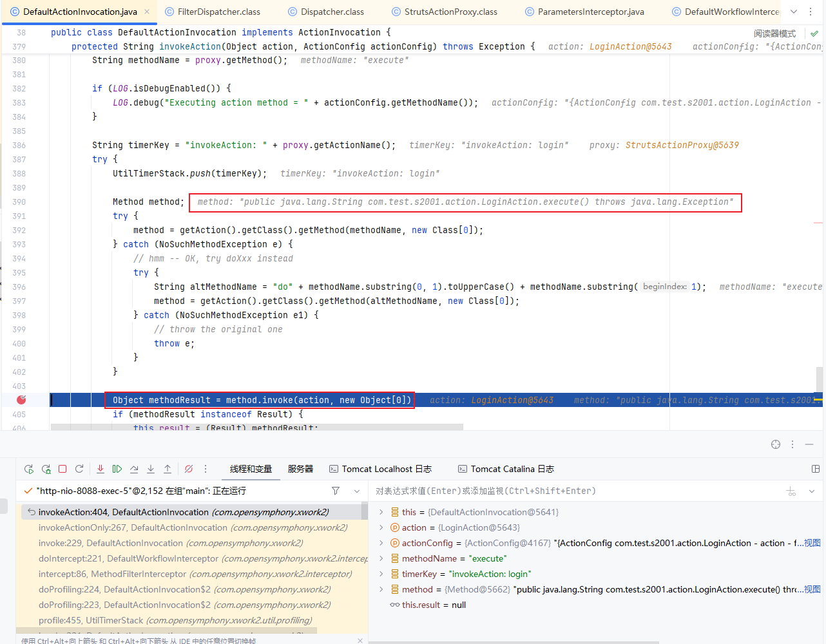Click the rerun in debug mode icon
Image resolution: width=826 pixels, height=644 pixels.
tap(46, 469)
